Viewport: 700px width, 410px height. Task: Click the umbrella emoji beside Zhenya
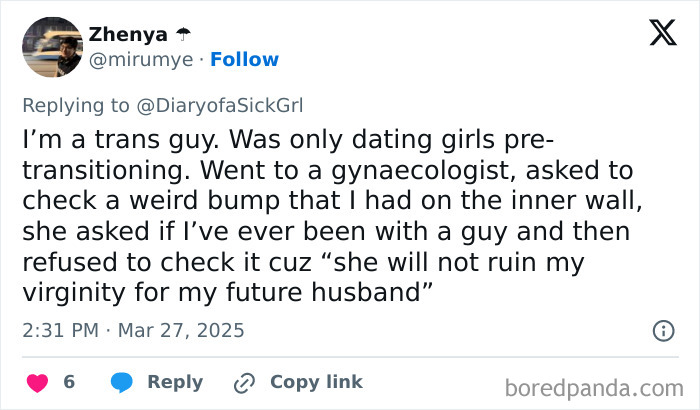[182, 35]
